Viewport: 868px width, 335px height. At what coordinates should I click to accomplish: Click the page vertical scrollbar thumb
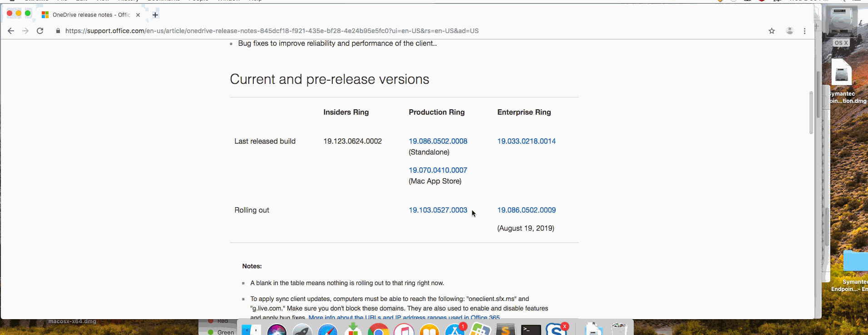[x=811, y=112]
